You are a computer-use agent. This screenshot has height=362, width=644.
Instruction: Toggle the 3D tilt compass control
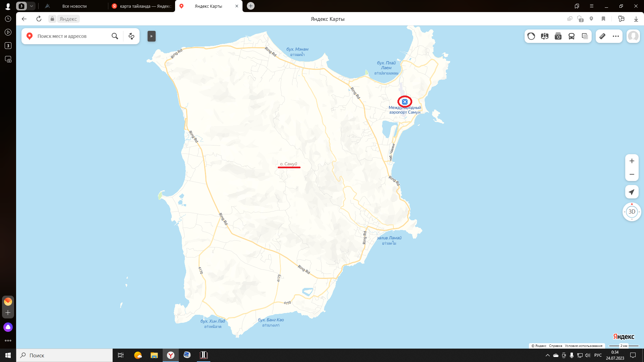[632, 212]
